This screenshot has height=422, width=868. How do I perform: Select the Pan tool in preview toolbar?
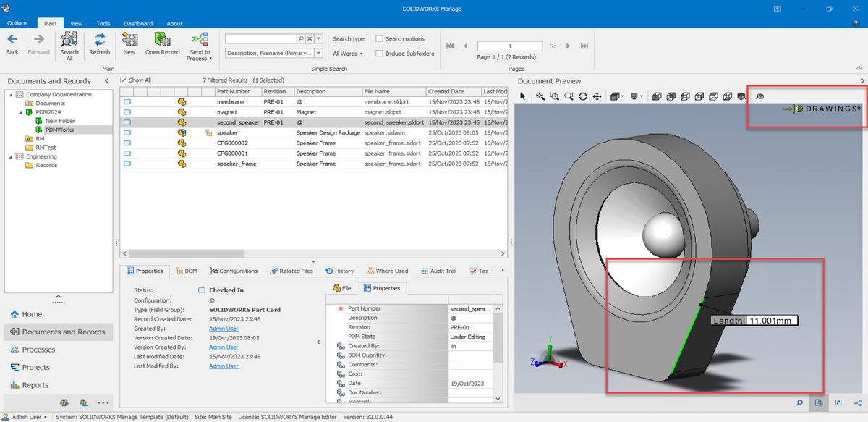[597, 96]
